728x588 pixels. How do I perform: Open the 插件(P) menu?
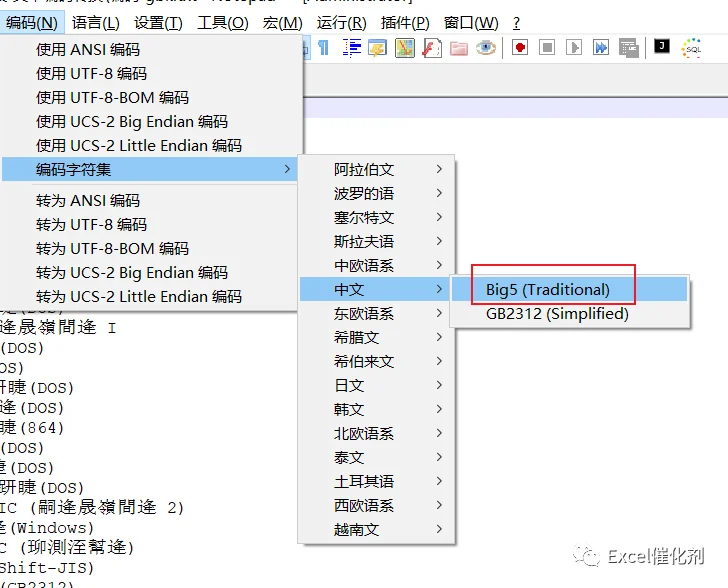(405, 22)
